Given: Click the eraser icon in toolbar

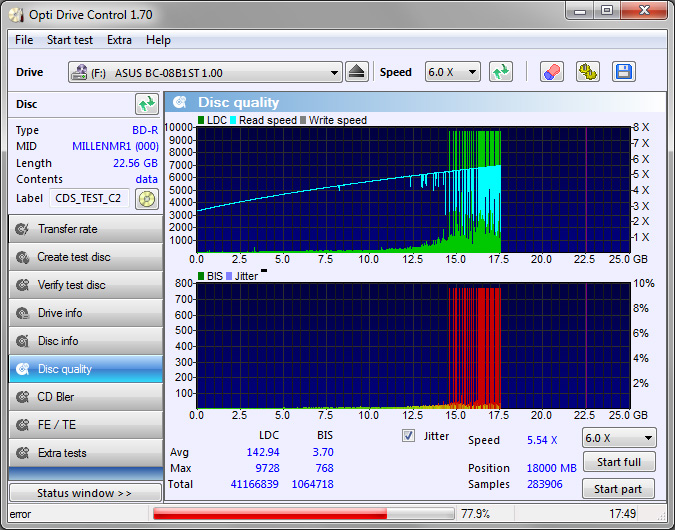Looking at the screenshot, I should point(552,72).
